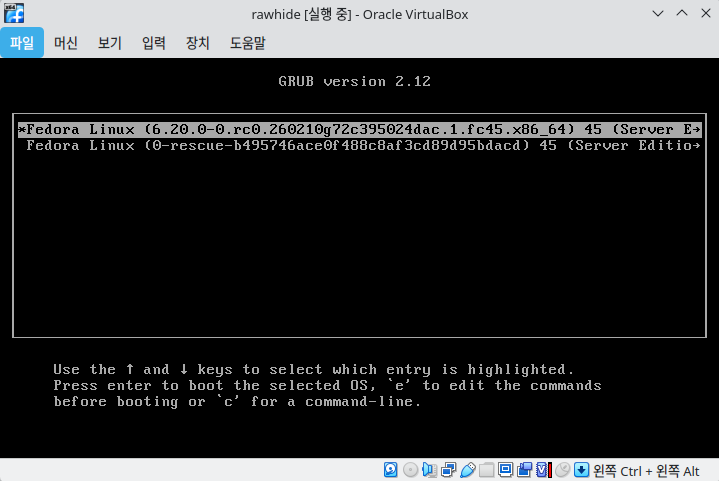
Task: Close the rawhide VirtualBox window
Action: pos(706,13)
